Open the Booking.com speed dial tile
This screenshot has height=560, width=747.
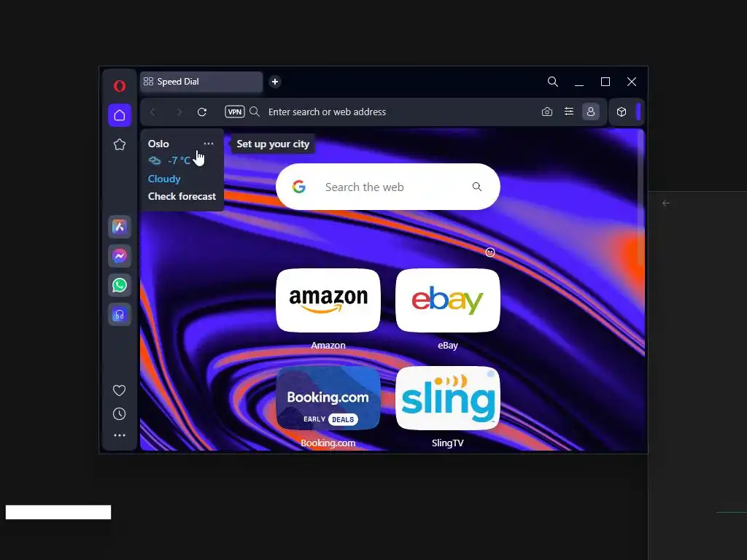328,398
